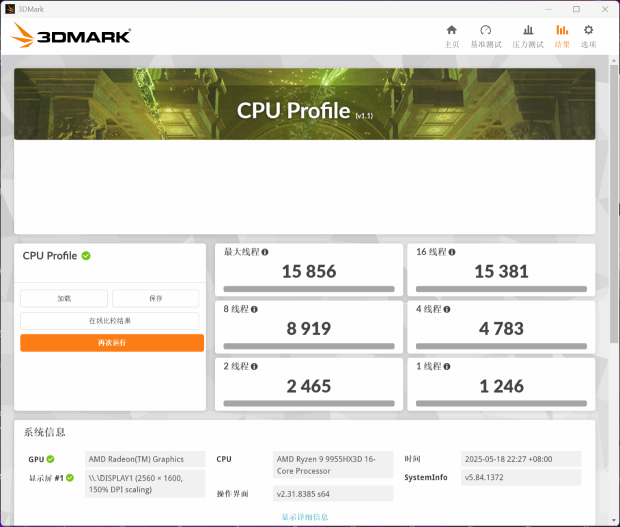
Task: Click the orange Run Again (再次运行) button
Action: click(112, 343)
